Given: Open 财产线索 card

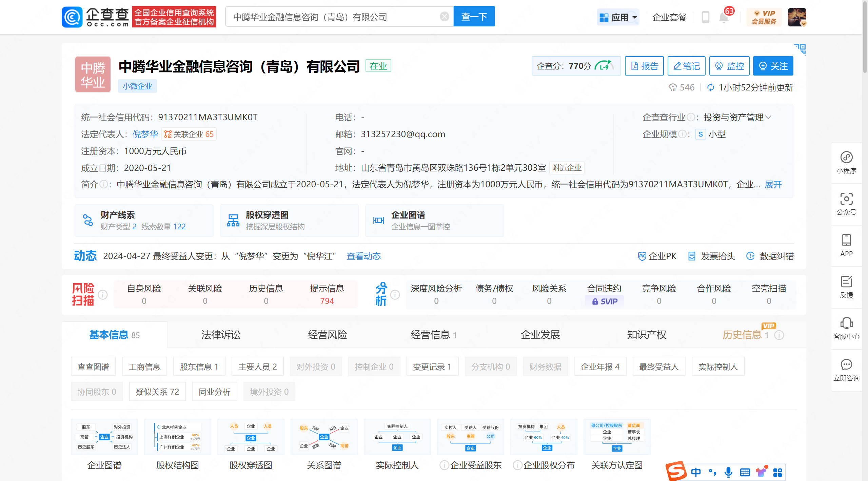Looking at the screenshot, I should [x=144, y=221].
